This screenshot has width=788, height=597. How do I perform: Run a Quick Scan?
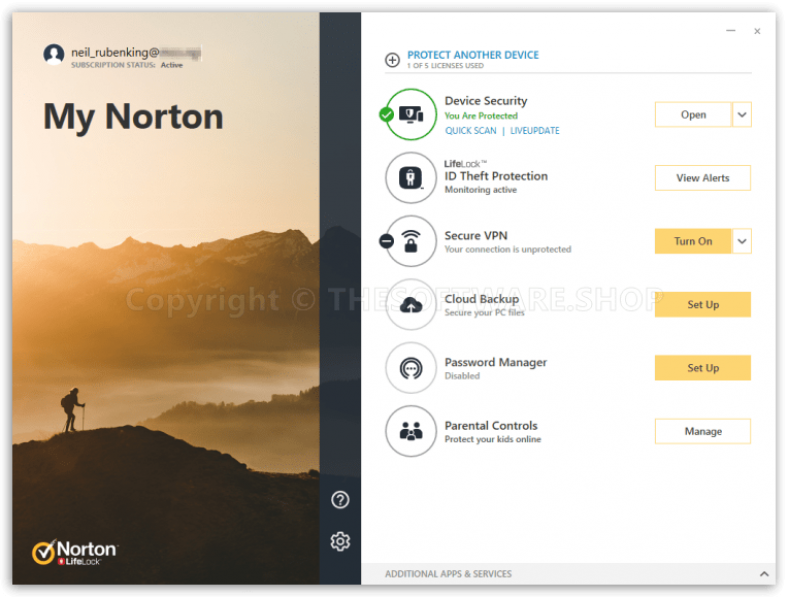470,131
